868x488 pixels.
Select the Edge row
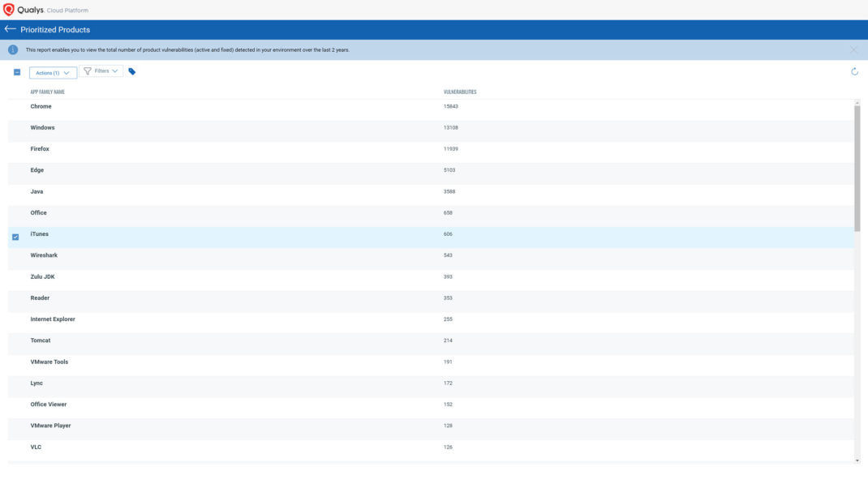click(x=431, y=173)
